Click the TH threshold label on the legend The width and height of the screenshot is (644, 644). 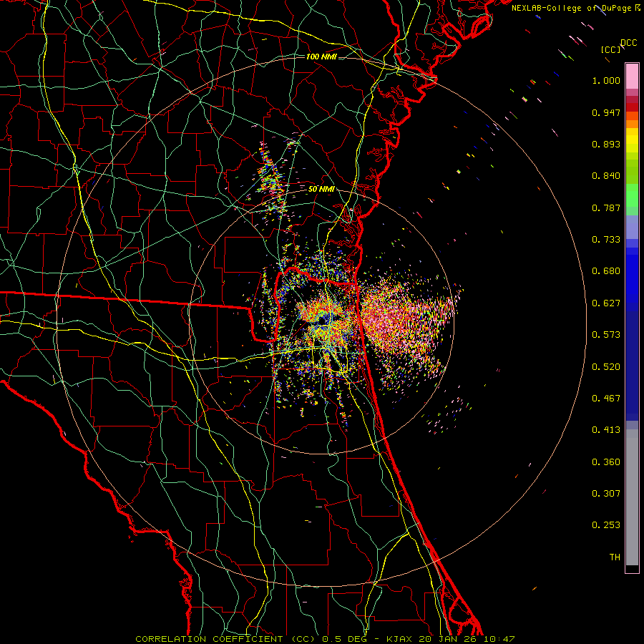(x=615, y=557)
